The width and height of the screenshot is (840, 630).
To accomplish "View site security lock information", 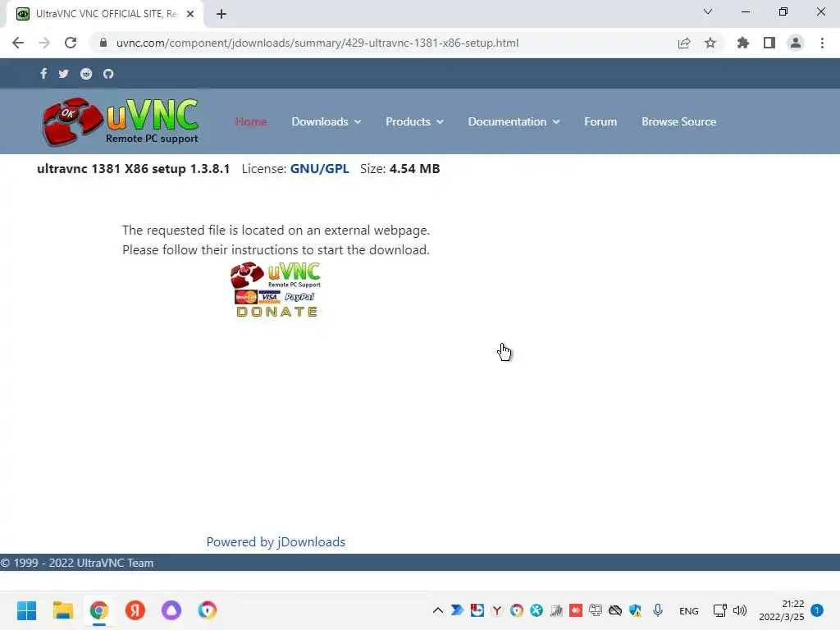I will click(103, 43).
